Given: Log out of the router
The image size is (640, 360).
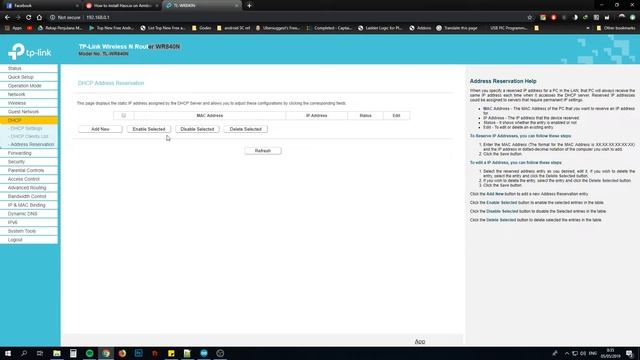Looking at the screenshot, I should 29,240.
